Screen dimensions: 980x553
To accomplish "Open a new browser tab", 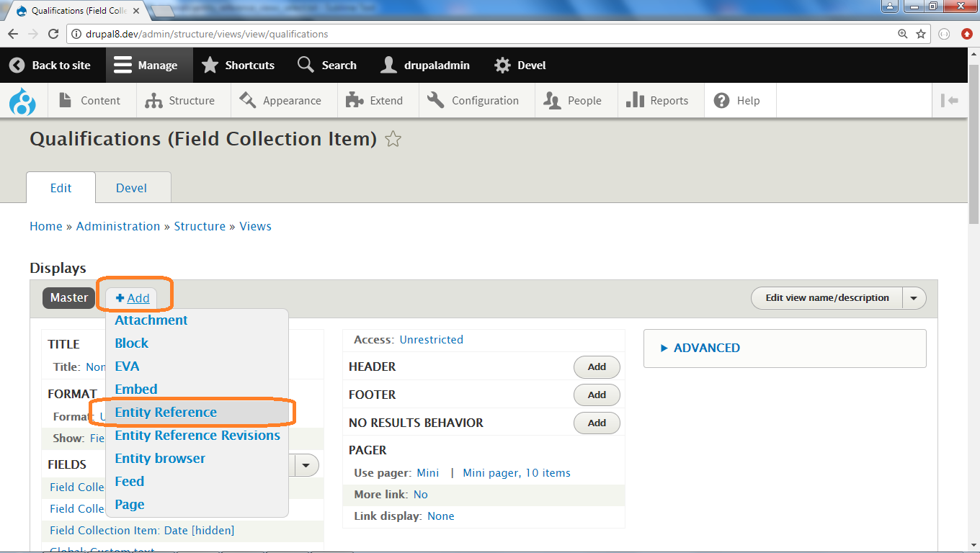I will click(163, 11).
